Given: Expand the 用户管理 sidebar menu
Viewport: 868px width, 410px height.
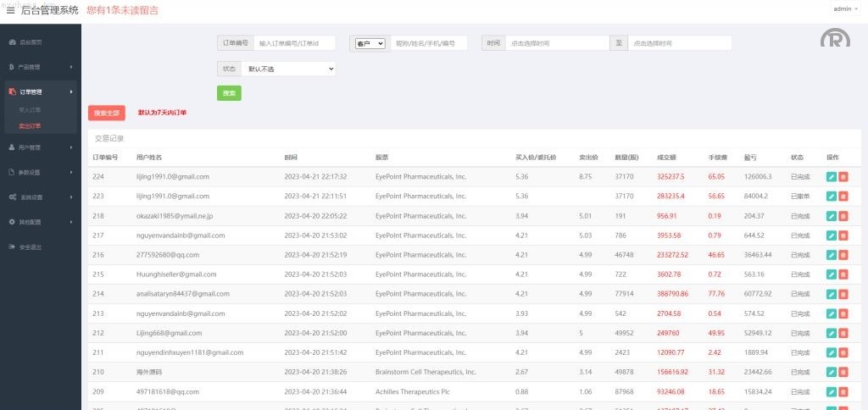Looking at the screenshot, I should [40, 147].
